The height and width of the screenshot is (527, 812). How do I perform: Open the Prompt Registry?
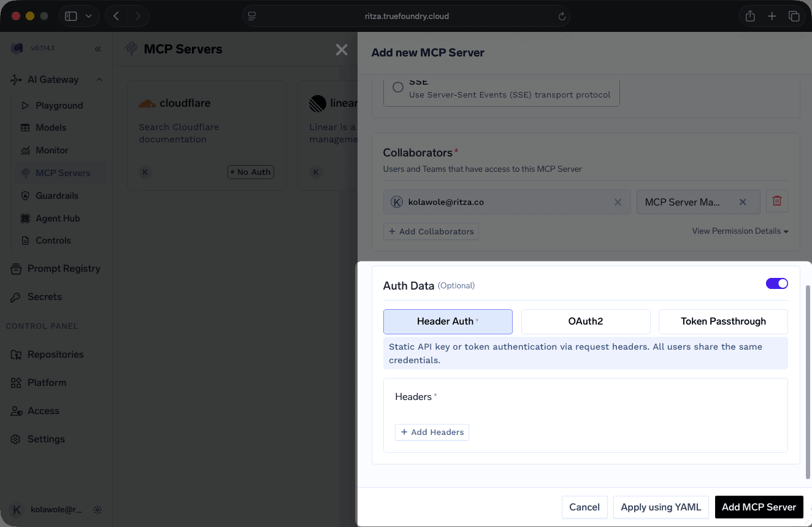[x=64, y=268]
